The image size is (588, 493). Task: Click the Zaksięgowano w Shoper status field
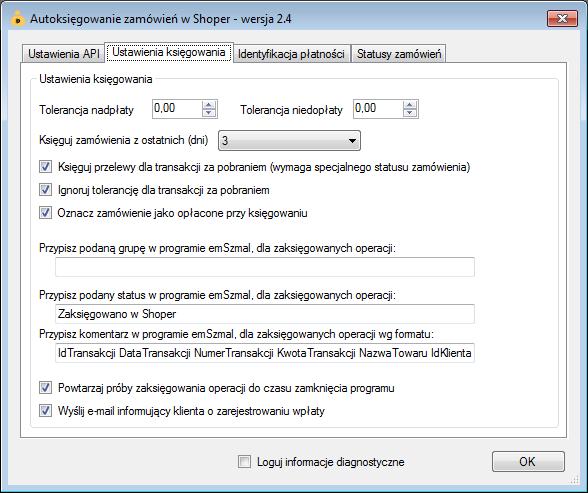click(265, 314)
